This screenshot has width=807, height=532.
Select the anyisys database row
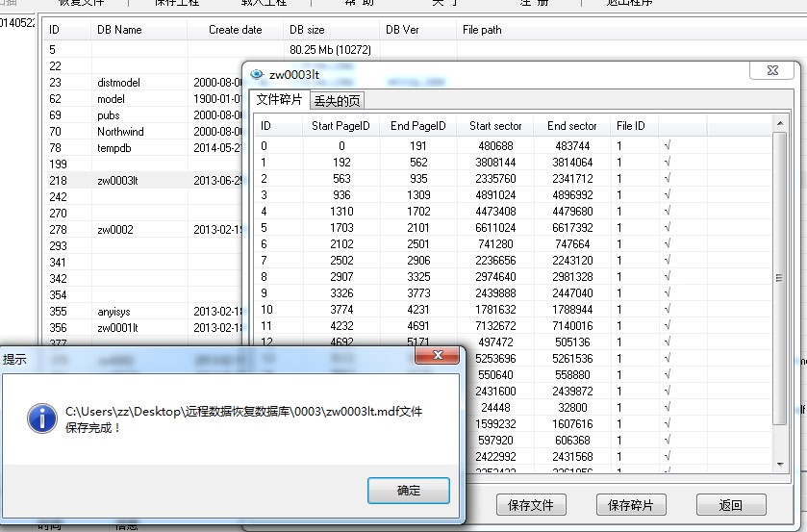pyautogui.click(x=143, y=311)
